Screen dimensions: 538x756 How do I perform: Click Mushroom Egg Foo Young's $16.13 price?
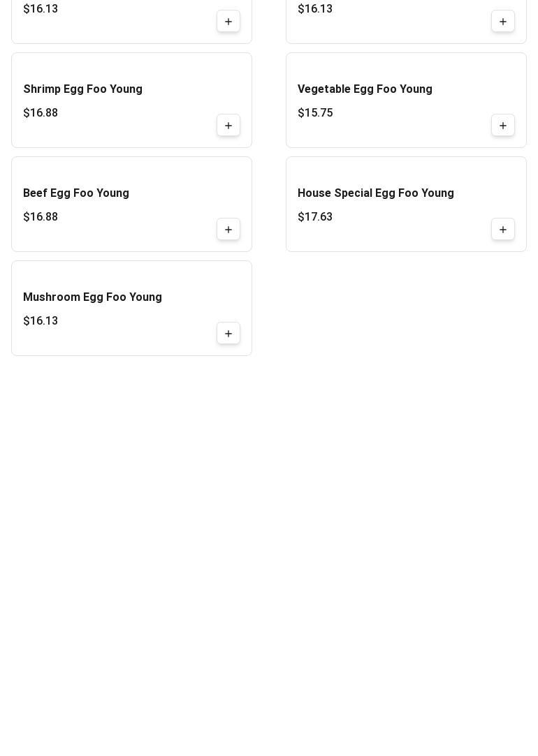tap(41, 321)
